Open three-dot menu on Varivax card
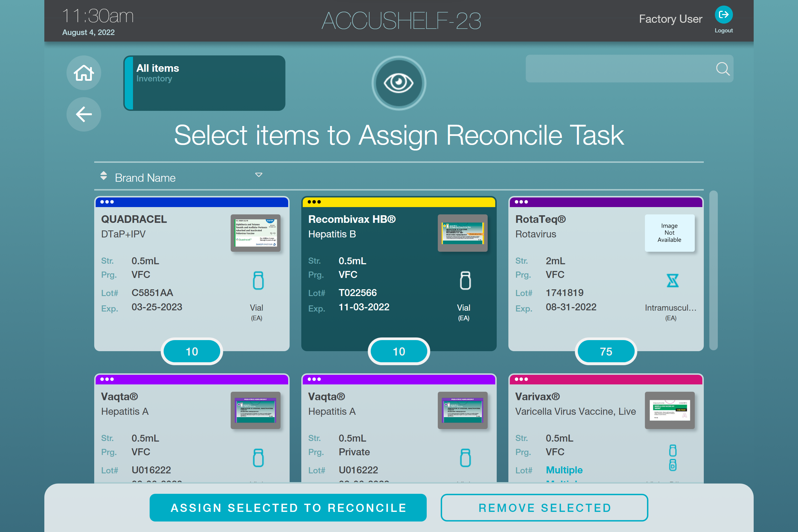 tap(521, 379)
